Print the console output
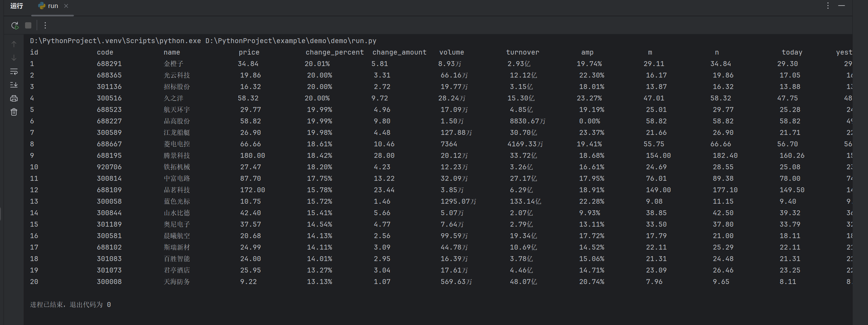Screen dimensions: 868x325 14,98
